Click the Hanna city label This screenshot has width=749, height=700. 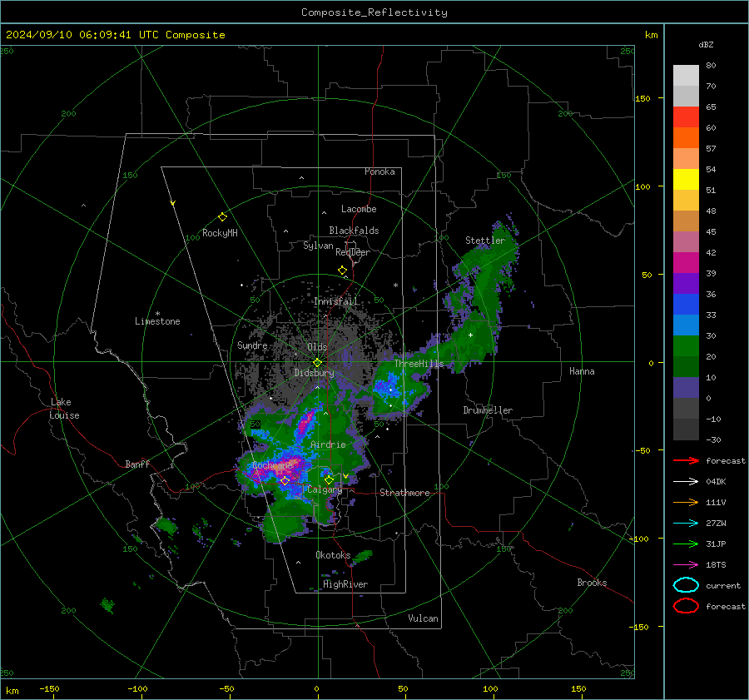(582, 371)
